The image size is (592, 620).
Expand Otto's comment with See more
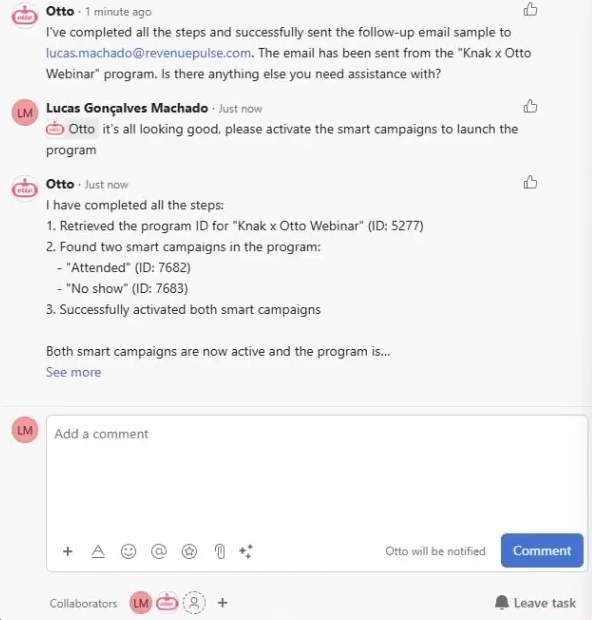[x=74, y=372]
